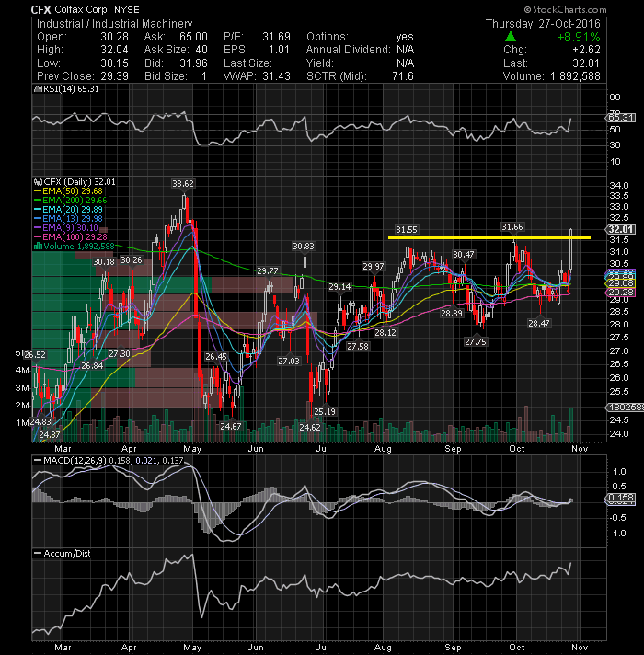Screen dimensions: 644x655
Task: Click the magenta 29.28 EMA tag on right axis
Action: (621, 293)
